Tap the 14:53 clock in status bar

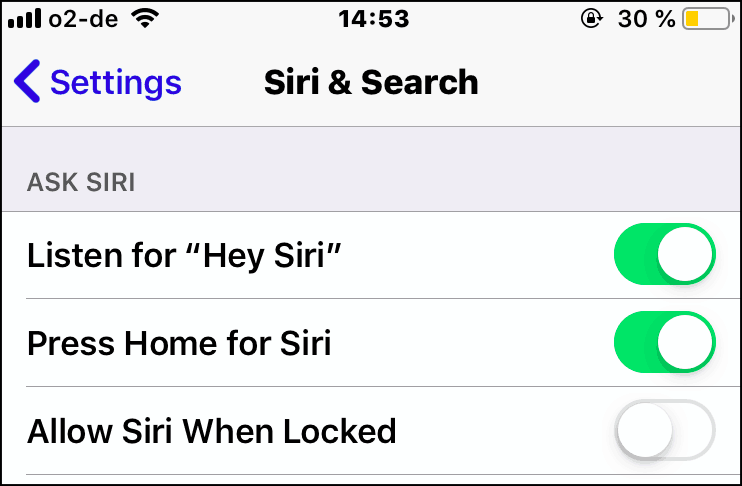(x=373, y=19)
